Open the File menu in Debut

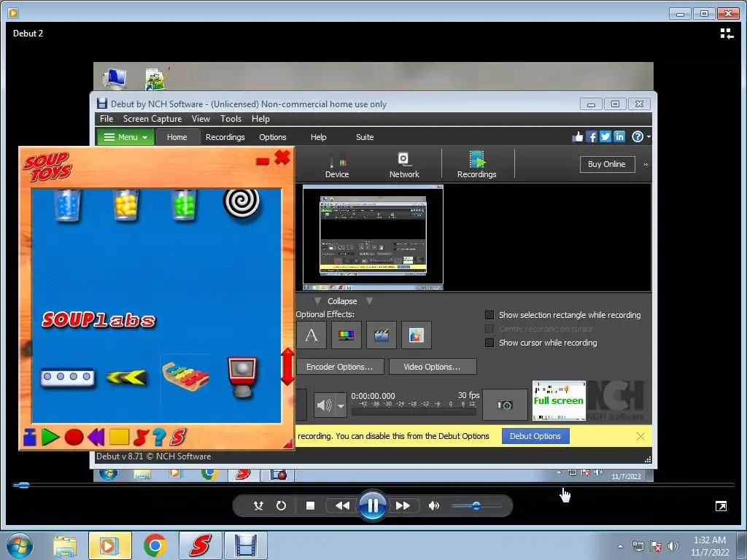point(107,119)
